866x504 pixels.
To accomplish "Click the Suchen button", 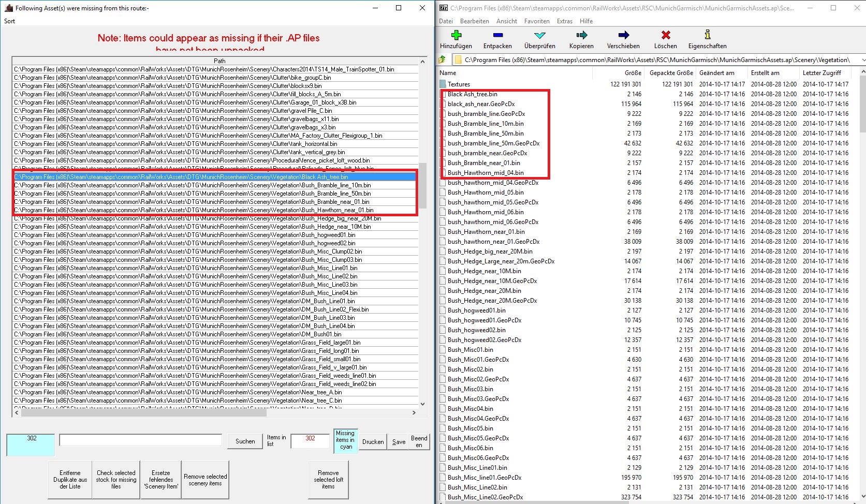I will (245, 441).
